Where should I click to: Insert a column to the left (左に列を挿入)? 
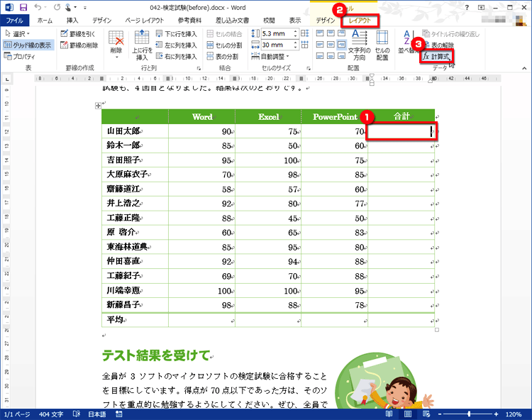[177, 45]
